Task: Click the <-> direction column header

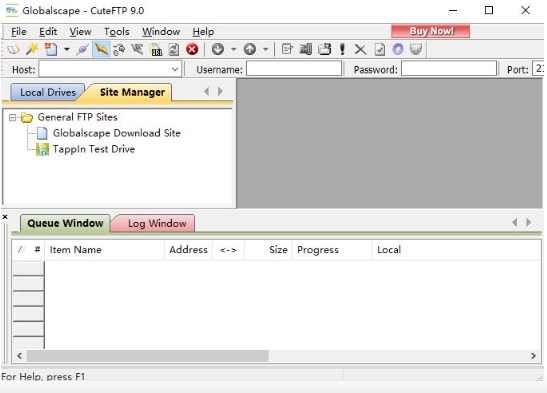Action: pos(228,250)
